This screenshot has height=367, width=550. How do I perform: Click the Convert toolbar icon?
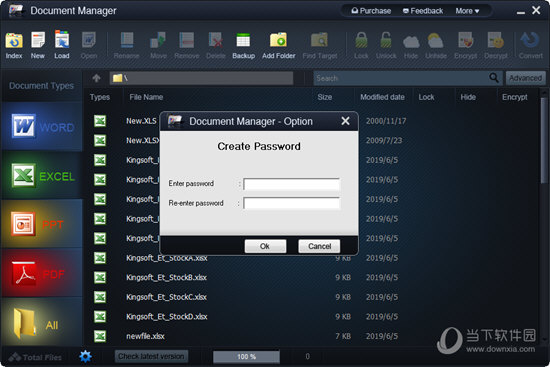530,40
